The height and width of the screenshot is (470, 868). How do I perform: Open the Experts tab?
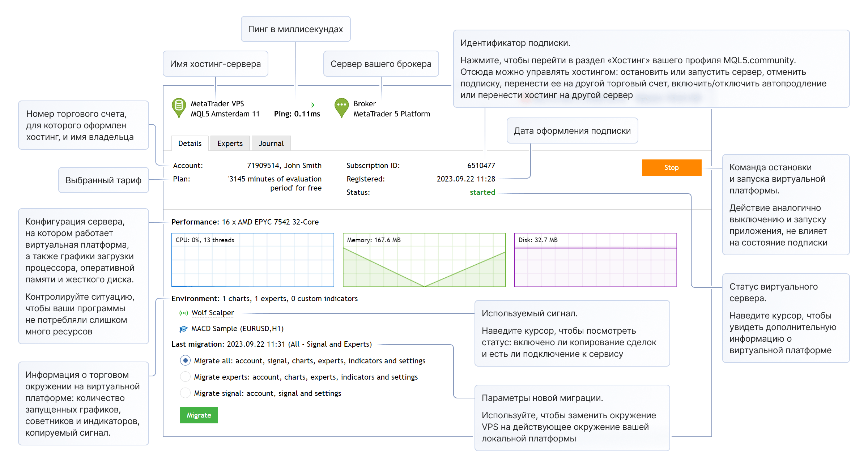pos(230,144)
